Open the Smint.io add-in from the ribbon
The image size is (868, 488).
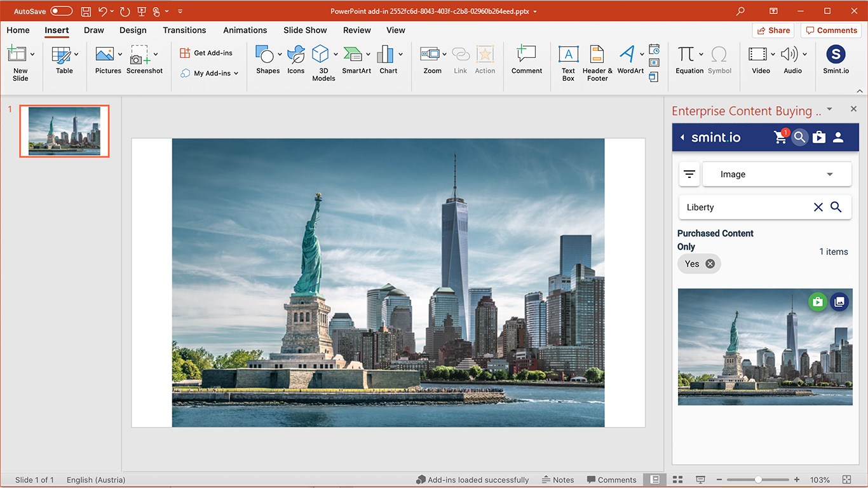pos(836,61)
